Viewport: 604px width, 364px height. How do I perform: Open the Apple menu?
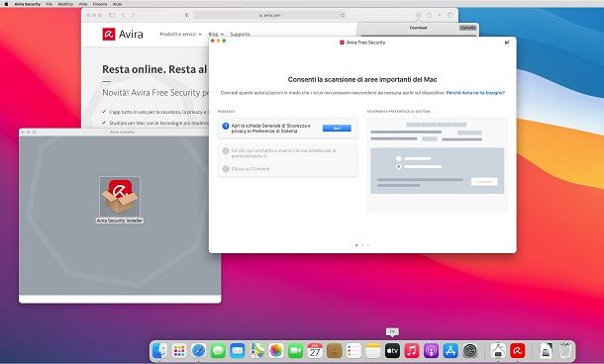[x=6, y=4]
